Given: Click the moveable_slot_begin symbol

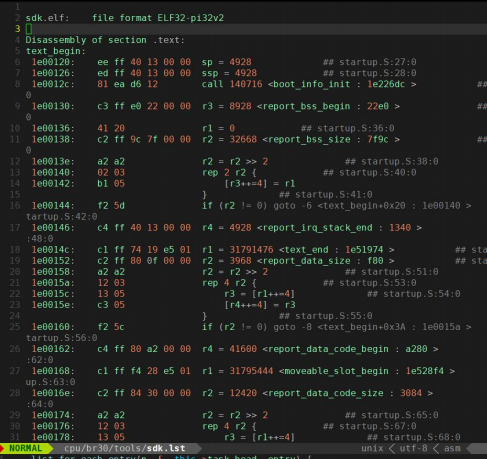Looking at the screenshot, I should pyautogui.click(x=336, y=371).
